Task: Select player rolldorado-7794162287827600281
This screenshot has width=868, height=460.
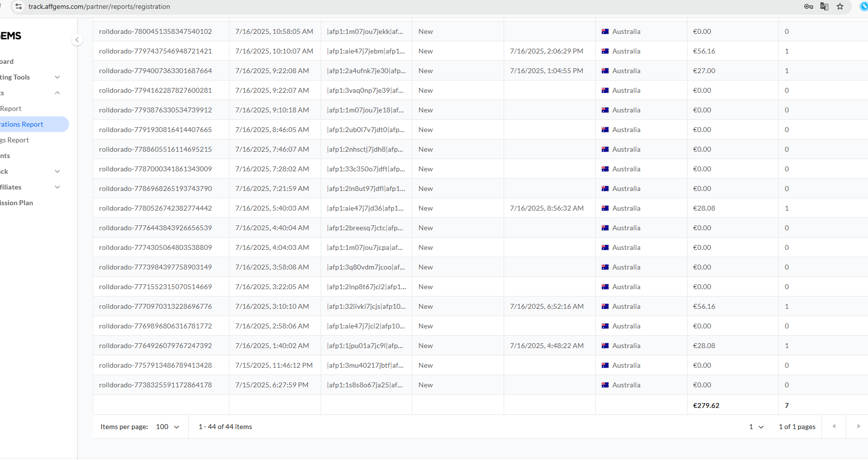Action: pyautogui.click(x=155, y=90)
